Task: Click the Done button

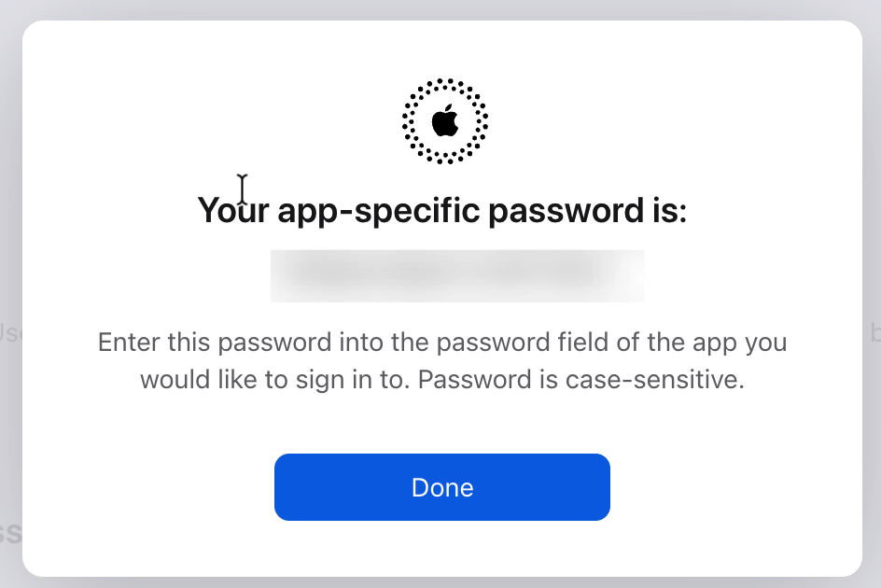Action: 441,487
